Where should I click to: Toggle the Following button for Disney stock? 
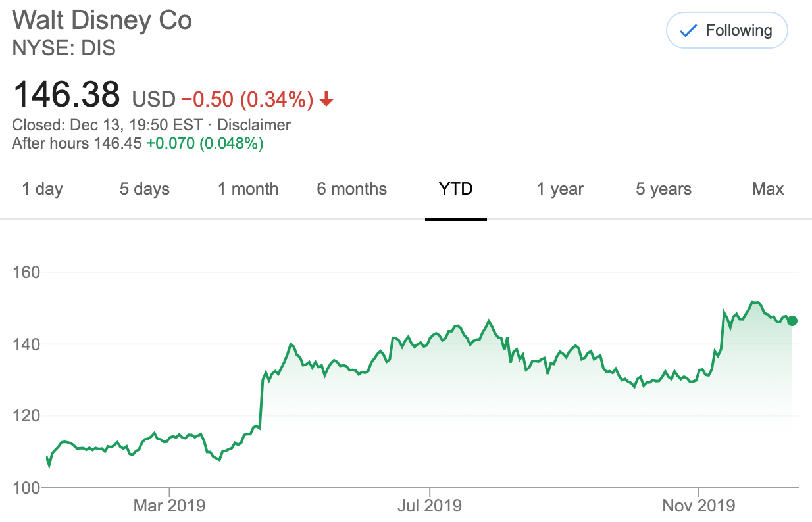(x=727, y=30)
